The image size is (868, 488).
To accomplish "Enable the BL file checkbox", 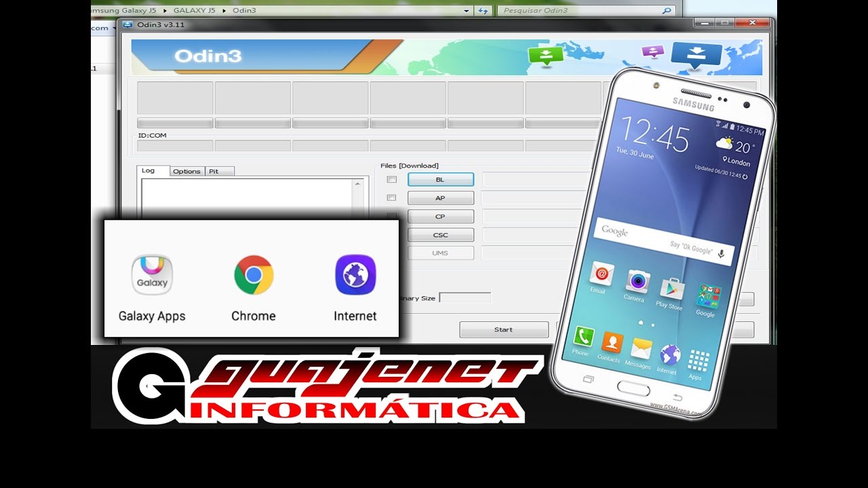I will tap(391, 180).
